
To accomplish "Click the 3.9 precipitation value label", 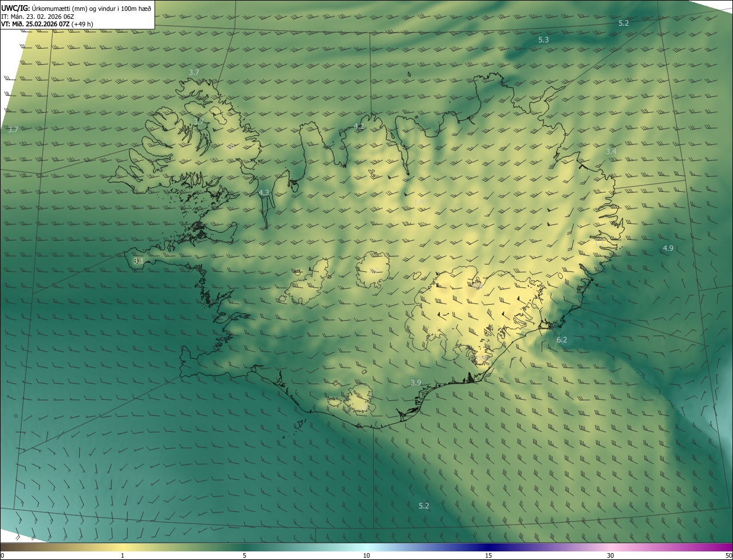I will pos(416,382).
